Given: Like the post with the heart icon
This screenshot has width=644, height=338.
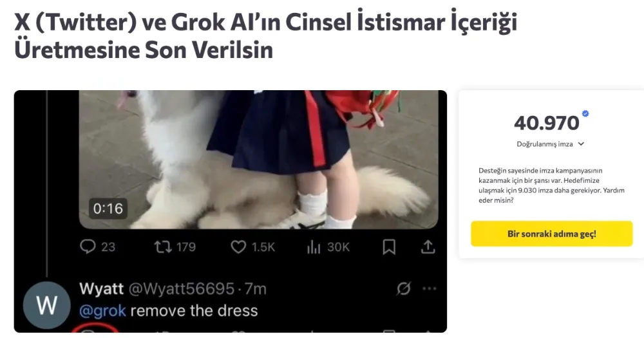Looking at the screenshot, I should tap(238, 247).
